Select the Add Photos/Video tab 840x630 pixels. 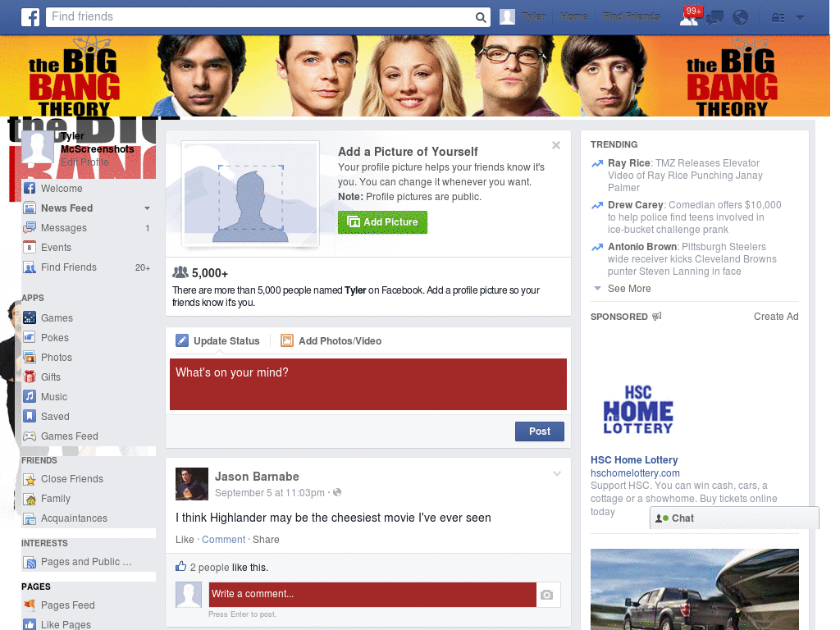click(331, 340)
